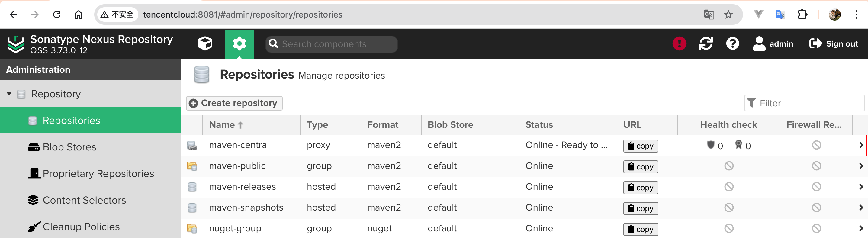Open the maven-public repository row
Screen dimensions: 868x238
[524, 166]
